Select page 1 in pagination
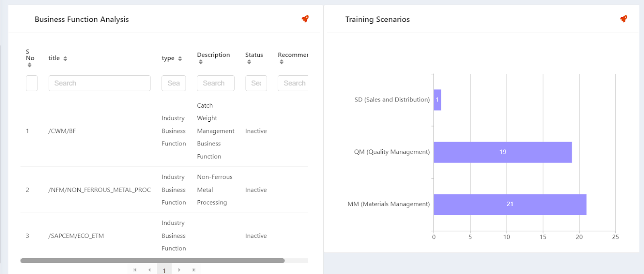 (x=164, y=270)
